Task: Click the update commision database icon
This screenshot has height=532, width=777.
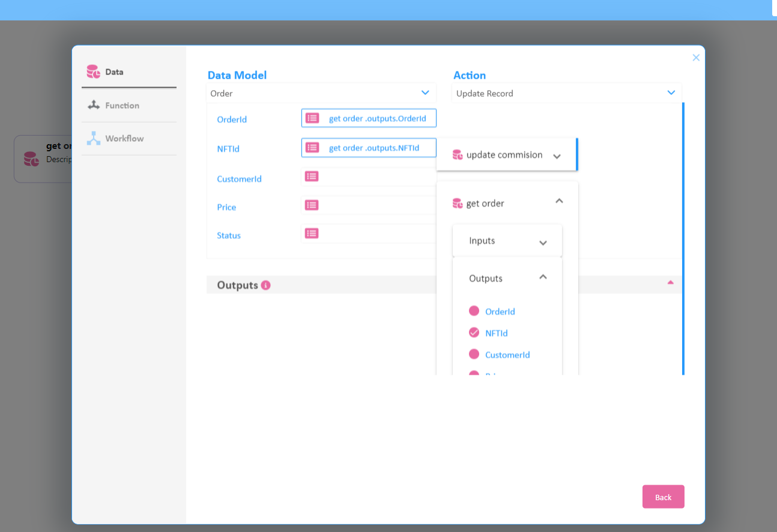Action: click(x=458, y=155)
